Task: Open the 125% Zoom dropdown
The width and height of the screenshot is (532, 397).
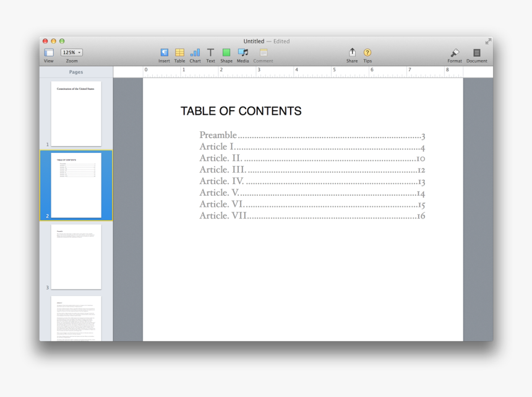Action: [72, 52]
